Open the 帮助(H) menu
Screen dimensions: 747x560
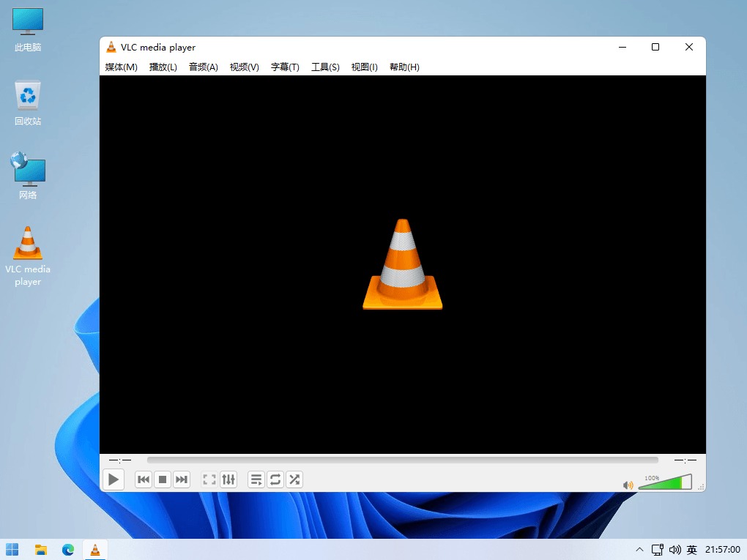(x=404, y=67)
